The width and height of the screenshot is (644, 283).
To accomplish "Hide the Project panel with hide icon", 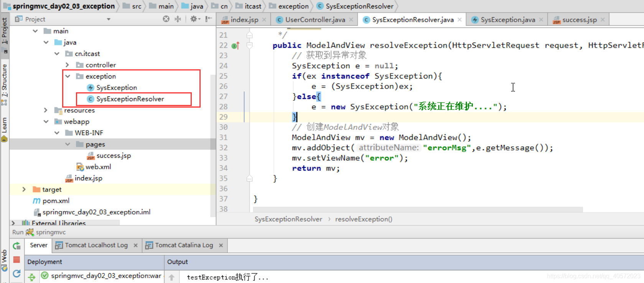I will click(208, 19).
